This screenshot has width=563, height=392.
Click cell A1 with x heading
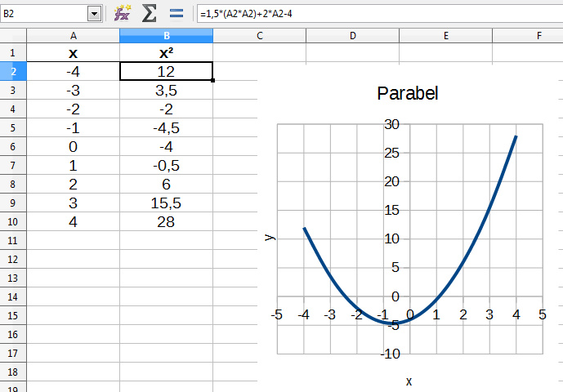tap(73, 53)
